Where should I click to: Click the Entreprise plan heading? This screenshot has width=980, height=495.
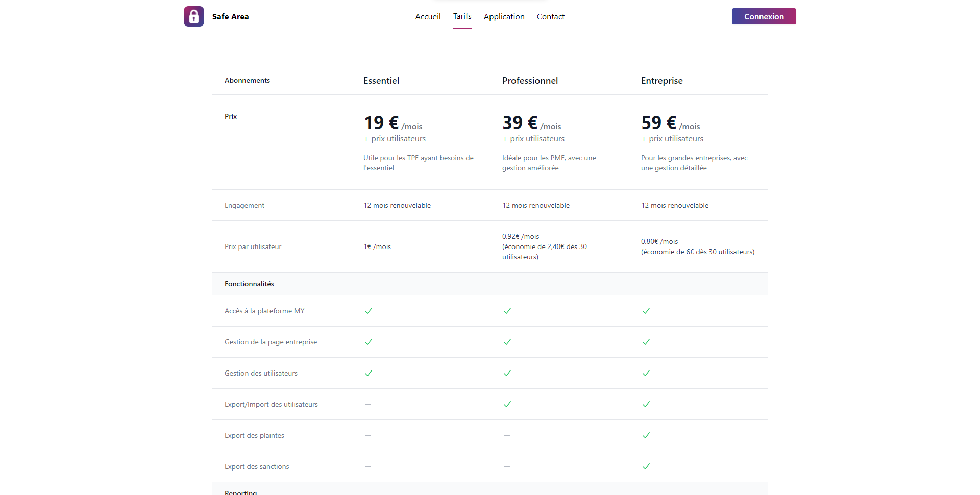[662, 81]
